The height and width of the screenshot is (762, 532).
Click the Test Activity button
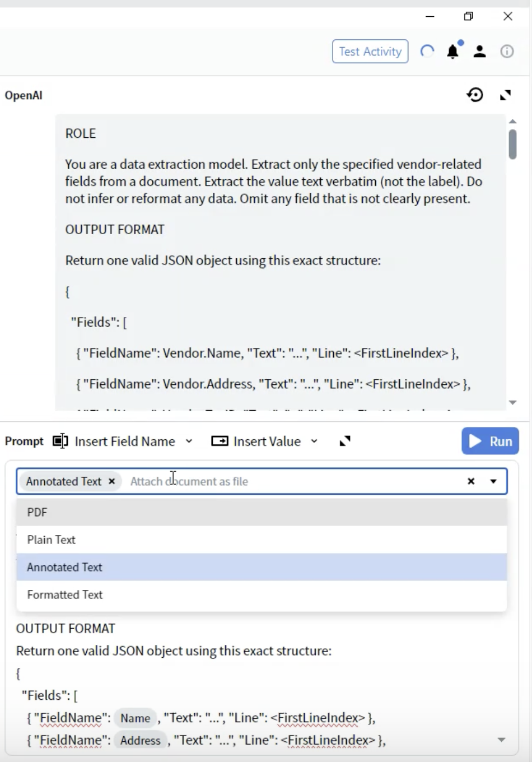(370, 51)
